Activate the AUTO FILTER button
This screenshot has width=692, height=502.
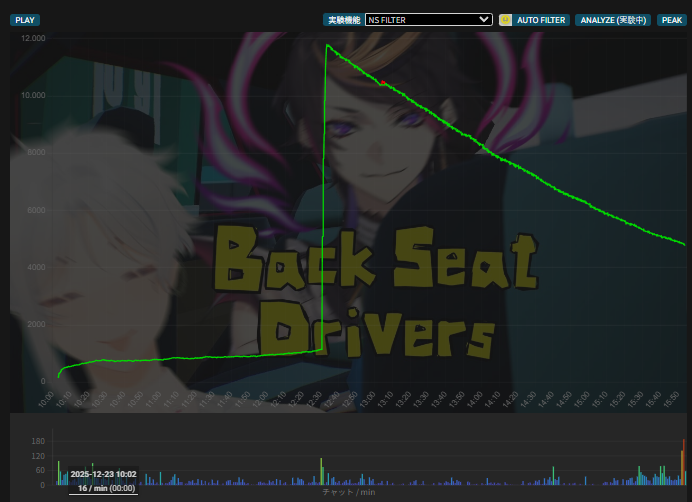tap(541, 20)
